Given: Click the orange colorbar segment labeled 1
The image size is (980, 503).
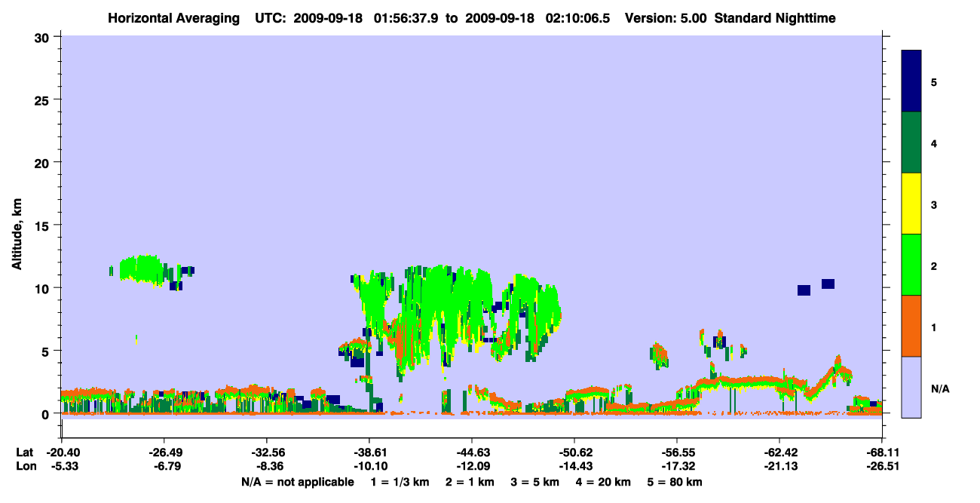Looking at the screenshot, I should click(911, 326).
